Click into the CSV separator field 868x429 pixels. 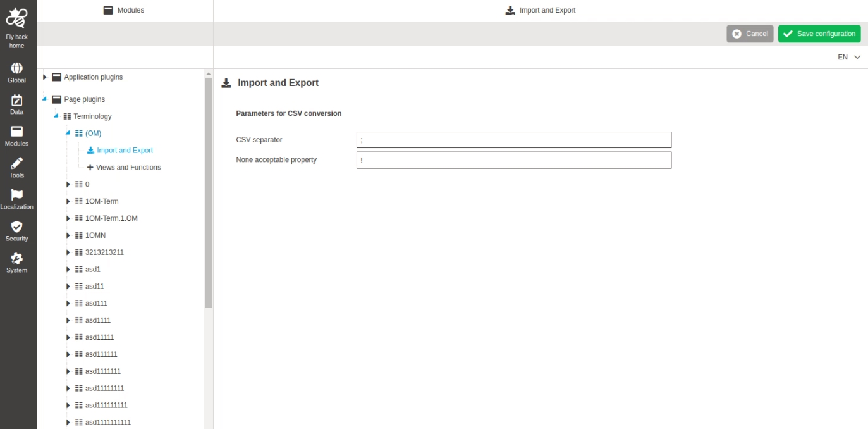pyautogui.click(x=513, y=140)
